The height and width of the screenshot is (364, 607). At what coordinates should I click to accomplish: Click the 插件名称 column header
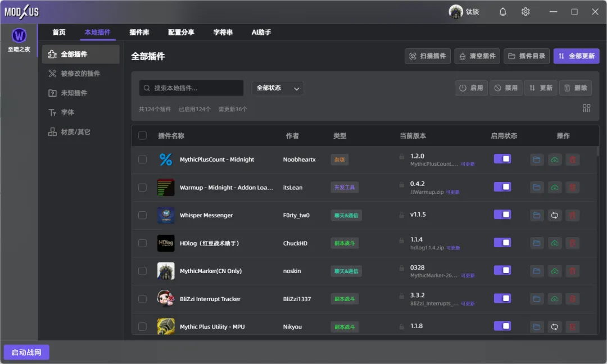point(171,136)
